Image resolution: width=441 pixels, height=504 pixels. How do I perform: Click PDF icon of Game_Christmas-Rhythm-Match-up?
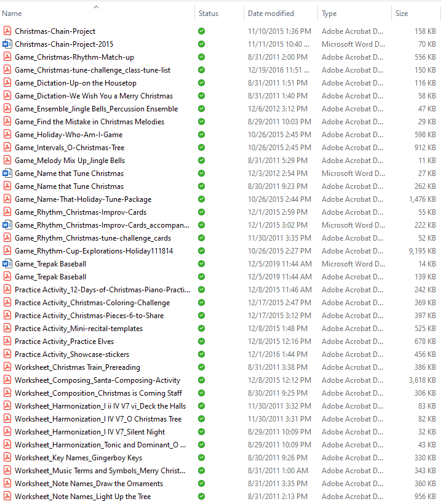pos(7,57)
